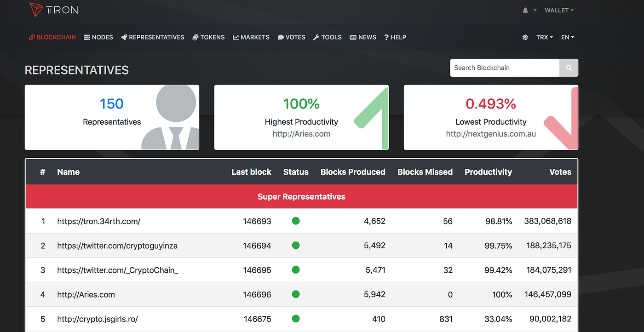This screenshot has height=332, width=644.
Task: Click the 0.493% lowest productivity figure
Action: (x=491, y=104)
